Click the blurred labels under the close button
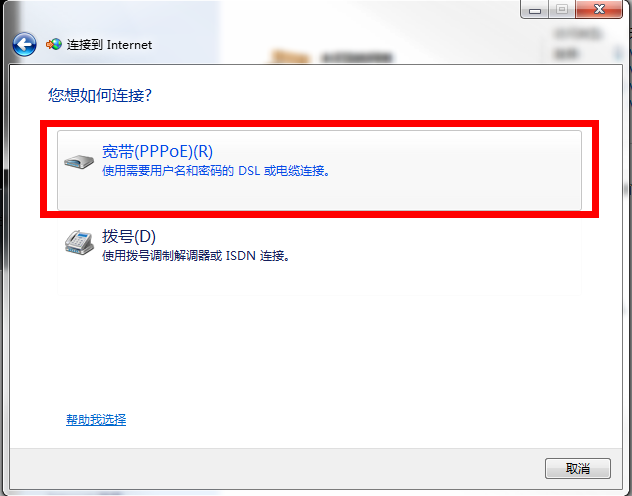632x496 pixels. (576, 44)
